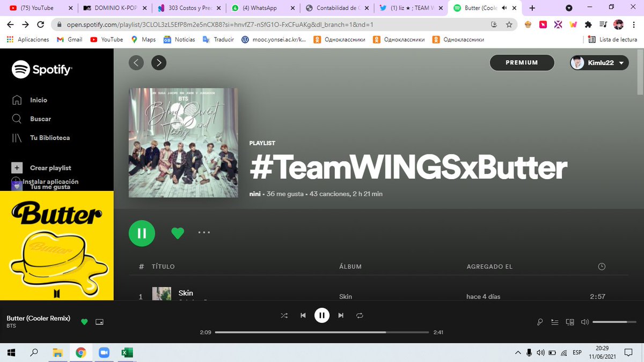Viewport: 644px width, 362px height.
Task: Open the playlist cover image
Action: [184, 143]
